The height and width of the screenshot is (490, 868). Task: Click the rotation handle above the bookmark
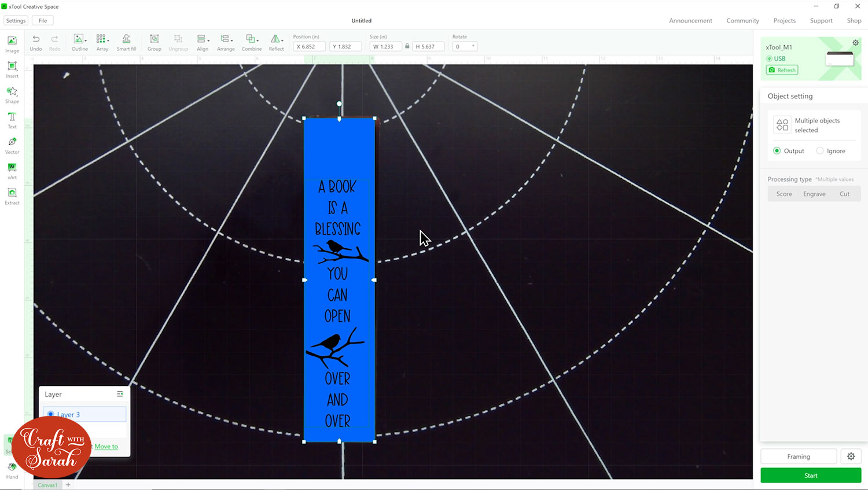(339, 104)
